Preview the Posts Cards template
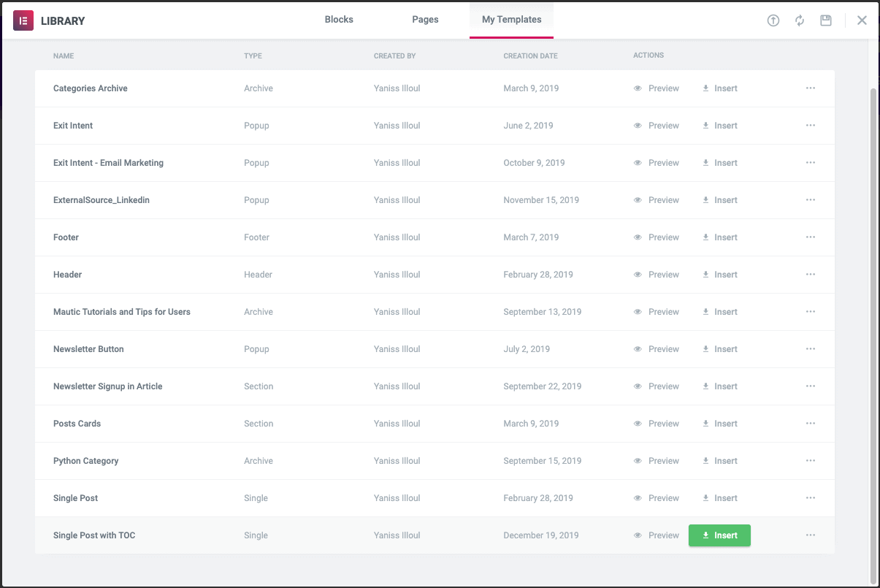The image size is (880, 588). [657, 424]
